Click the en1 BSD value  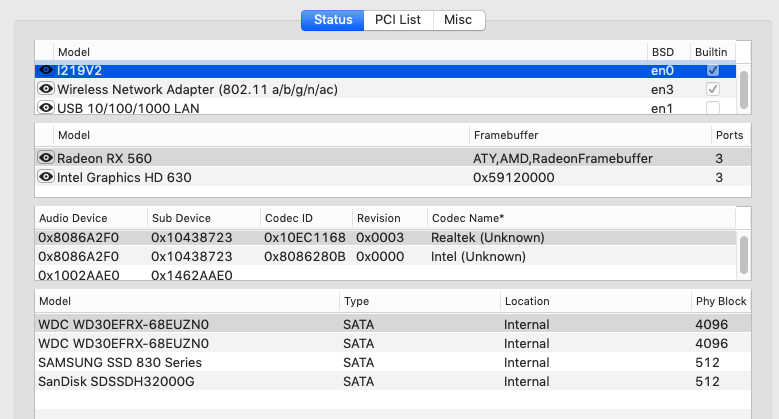662,108
